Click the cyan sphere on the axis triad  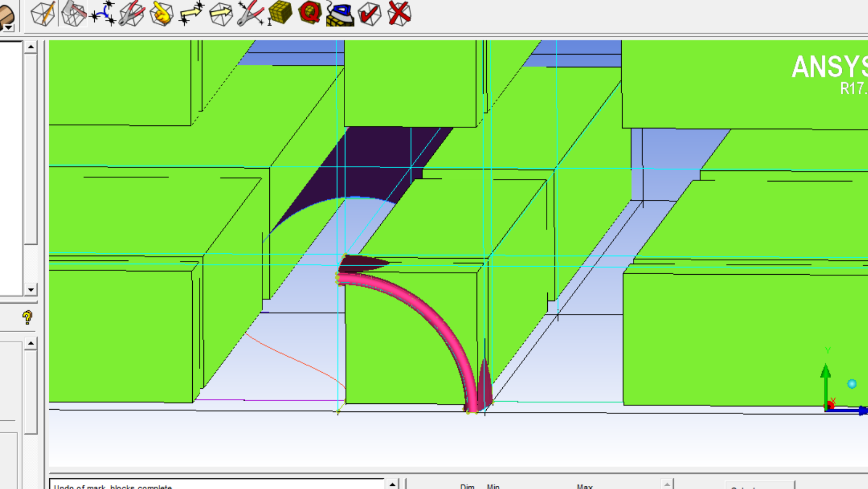coord(852,383)
